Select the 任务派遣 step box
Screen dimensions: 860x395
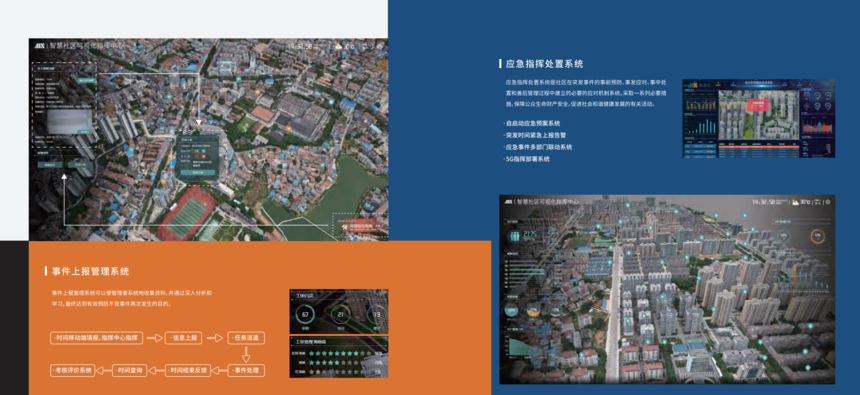(x=246, y=338)
